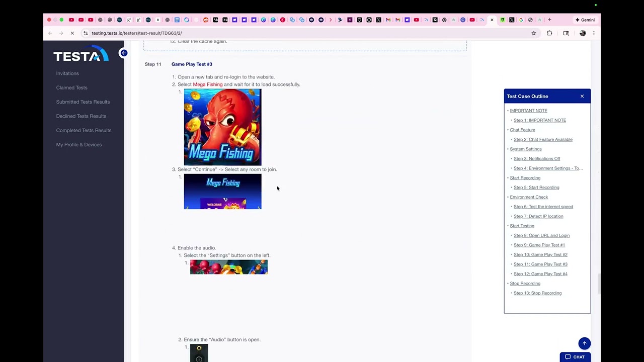This screenshot has width=644, height=362.
Task: Click the TESTA logo
Action: click(x=81, y=54)
